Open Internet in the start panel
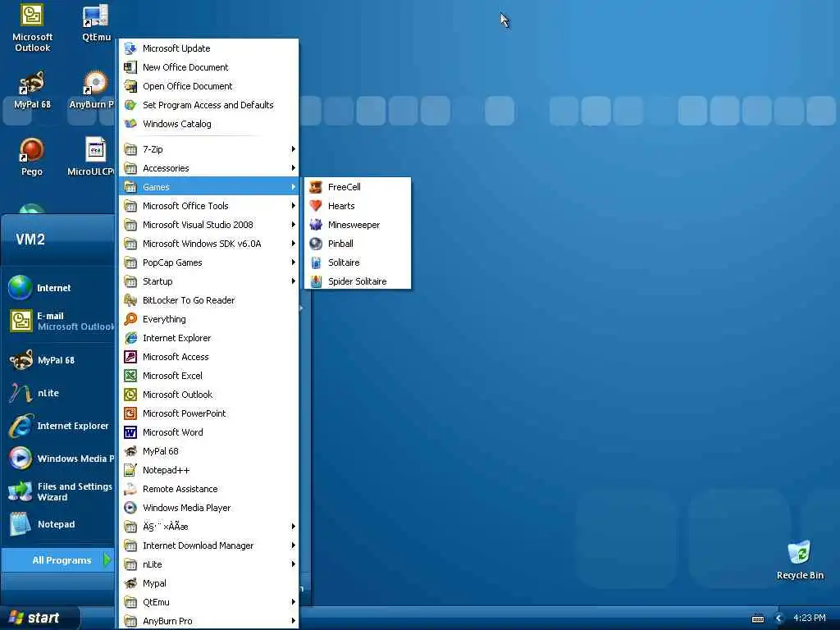 point(58,288)
